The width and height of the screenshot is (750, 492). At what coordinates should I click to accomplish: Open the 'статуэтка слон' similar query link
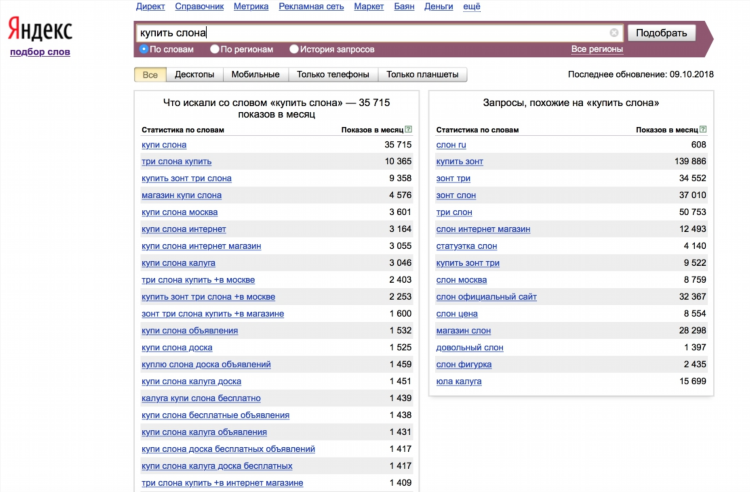(x=466, y=246)
